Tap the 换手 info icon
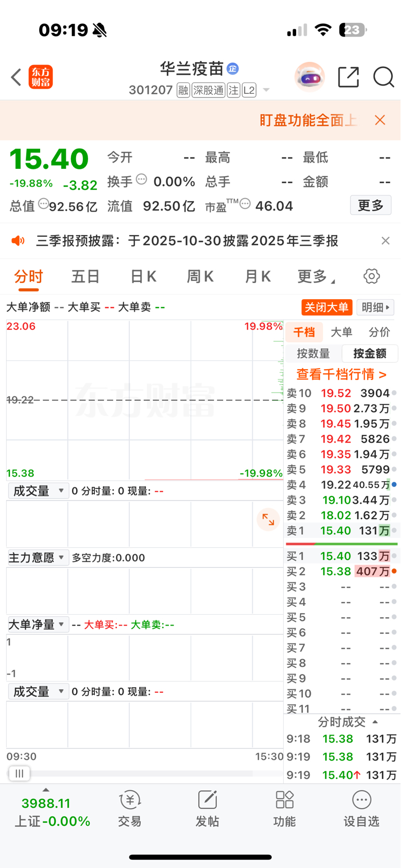 141,179
